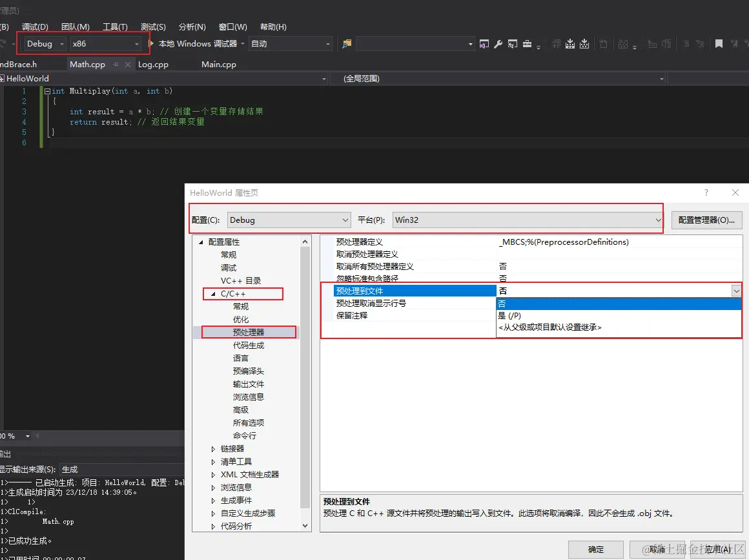Screen dimensions: 749x560
Task: Expand the 代码分析 tree node
Action: (213, 526)
